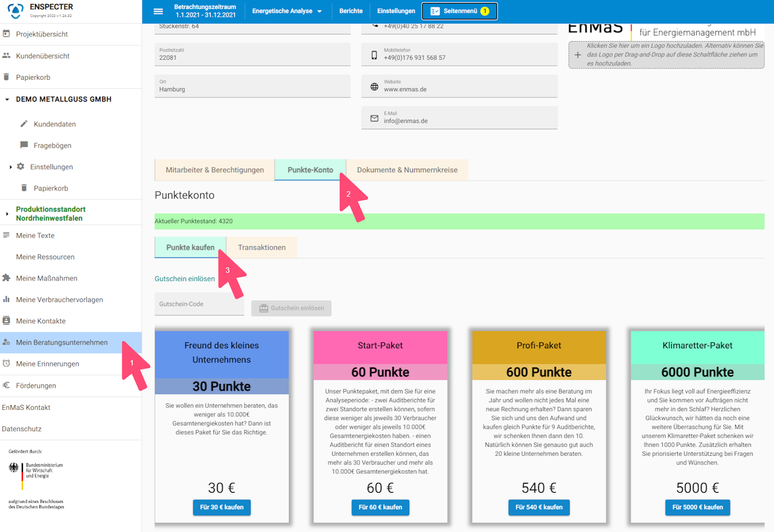The height and width of the screenshot is (532, 774).
Task: Switch to Mitarbeiter & Berechtigungen tab
Action: [x=215, y=170]
